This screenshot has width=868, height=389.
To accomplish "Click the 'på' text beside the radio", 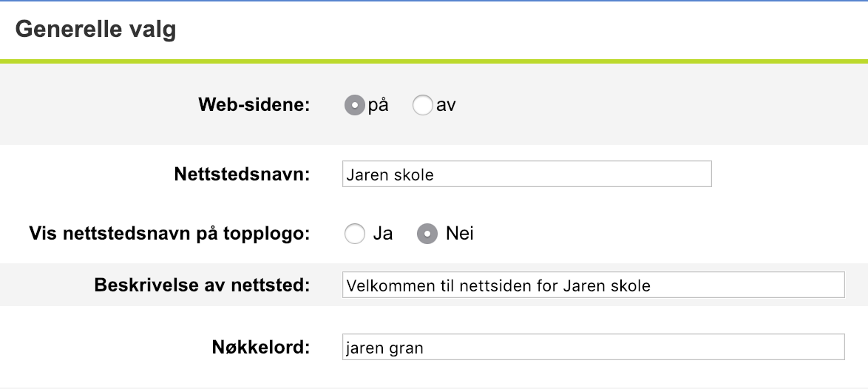I will tap(378, 106).
